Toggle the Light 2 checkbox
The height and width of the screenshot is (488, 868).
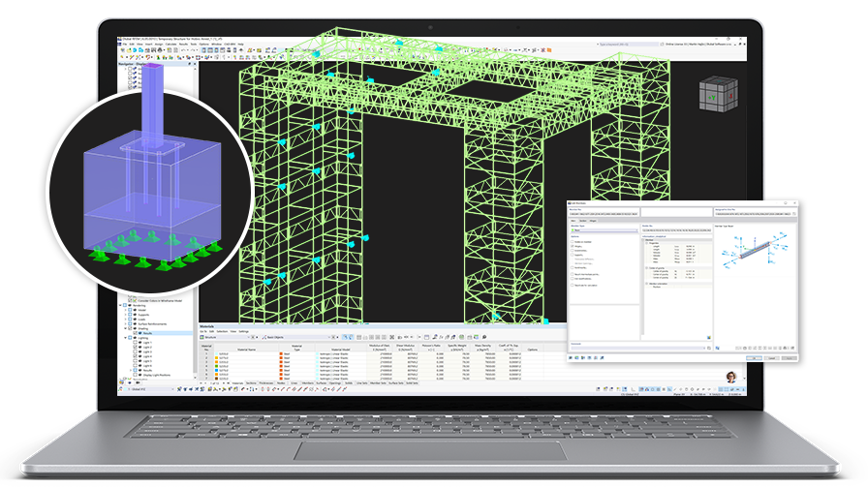[x=135, y=347]
